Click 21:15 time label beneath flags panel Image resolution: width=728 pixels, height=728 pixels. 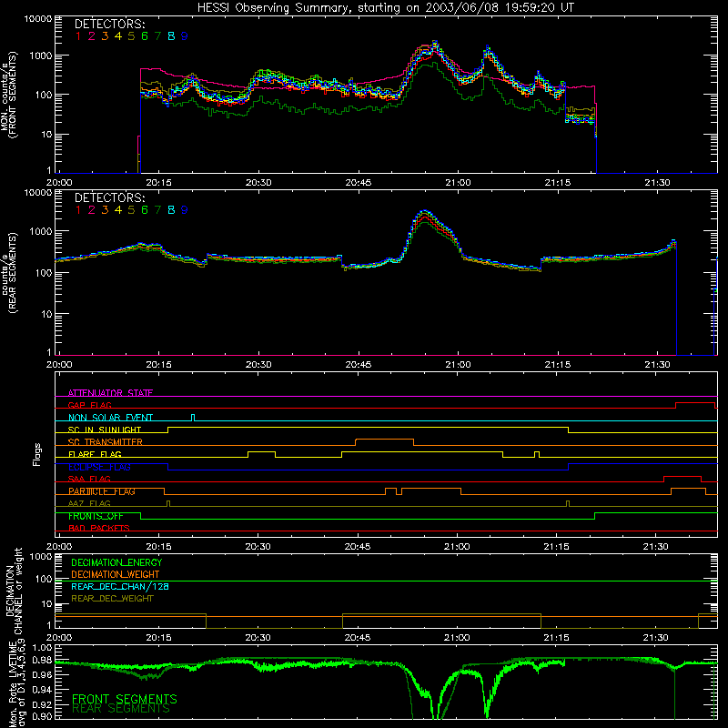[556, 547]
